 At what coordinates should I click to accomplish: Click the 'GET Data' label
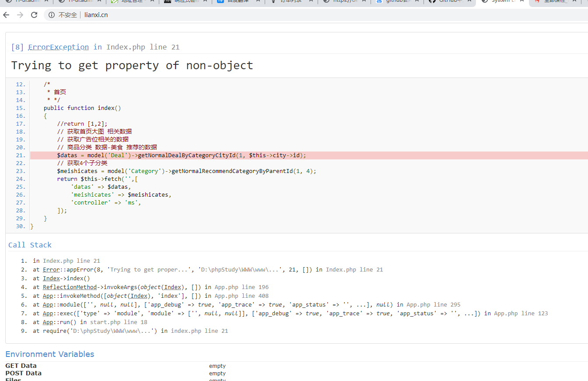click(21, 366)
